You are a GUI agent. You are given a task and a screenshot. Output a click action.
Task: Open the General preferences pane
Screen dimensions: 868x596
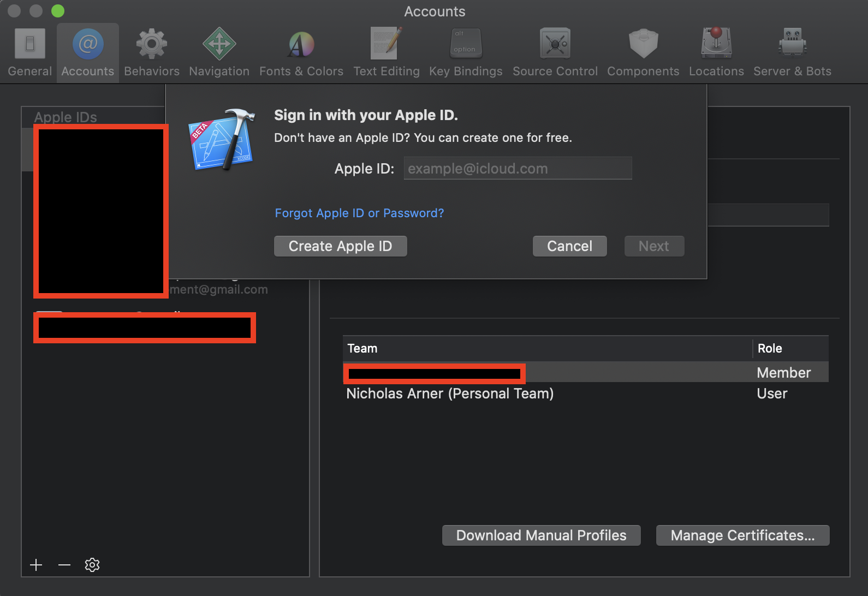click(29, 53)
